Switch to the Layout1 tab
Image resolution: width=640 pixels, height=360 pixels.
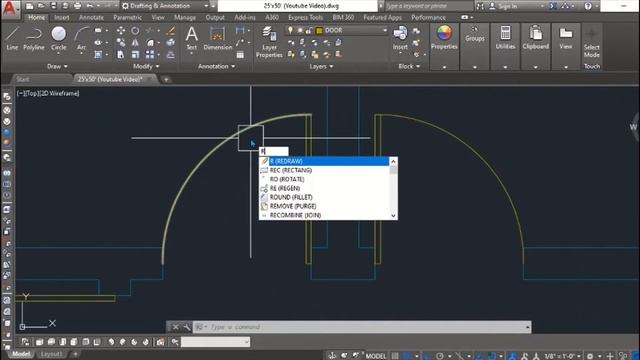coord(51,354)
